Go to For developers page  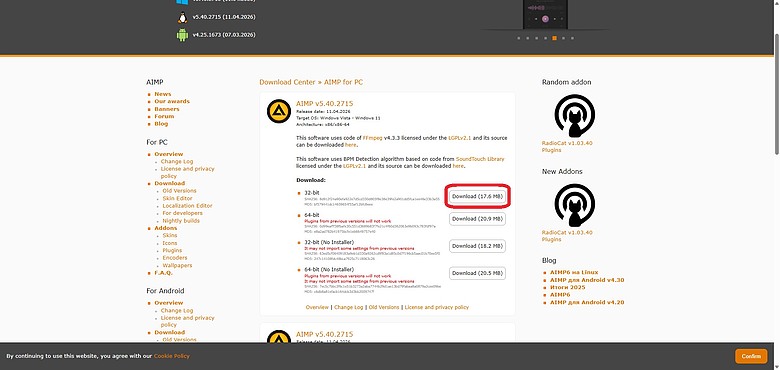pos(182,213)
